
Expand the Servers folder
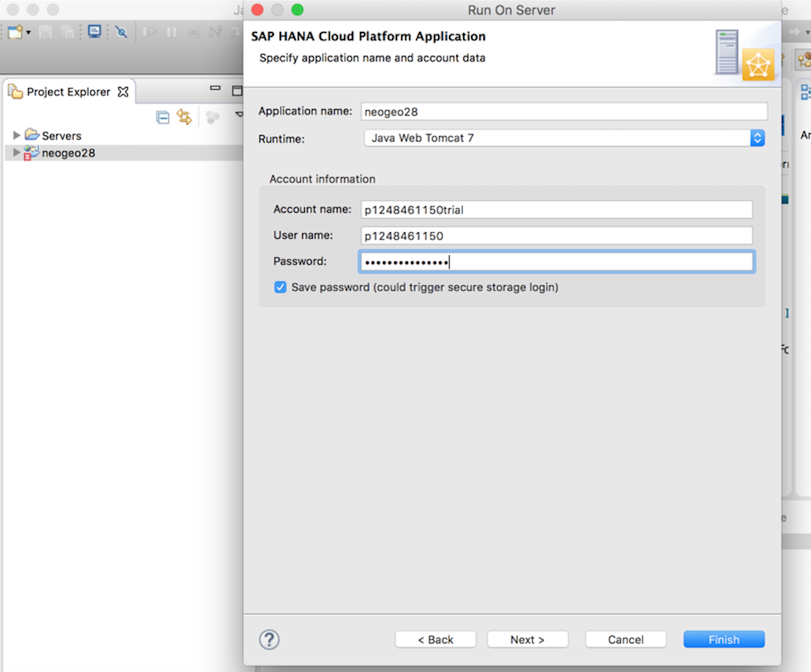click(x=16, y=135)
